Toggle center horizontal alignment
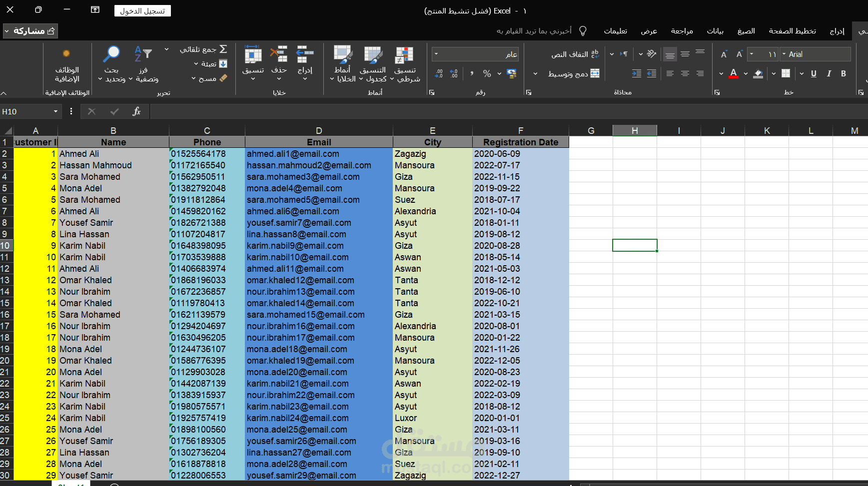 tap(685, 73)
